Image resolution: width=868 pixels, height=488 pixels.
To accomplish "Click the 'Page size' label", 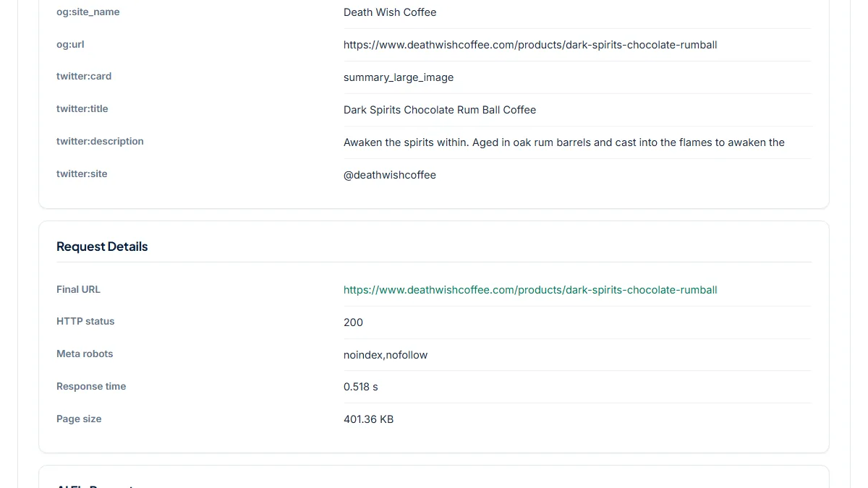I will [x=79, y=419].
